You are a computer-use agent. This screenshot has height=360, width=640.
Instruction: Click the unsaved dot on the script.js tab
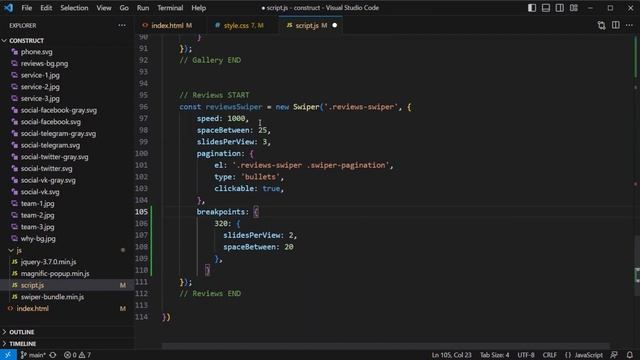[334, 25]
